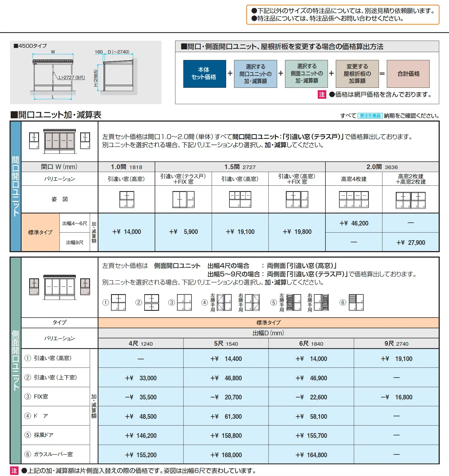The width and height of the screenshot is (449, 476).
Task: Select the 変更する屋根折板の加算額 box
Action: tap(357, 74)
